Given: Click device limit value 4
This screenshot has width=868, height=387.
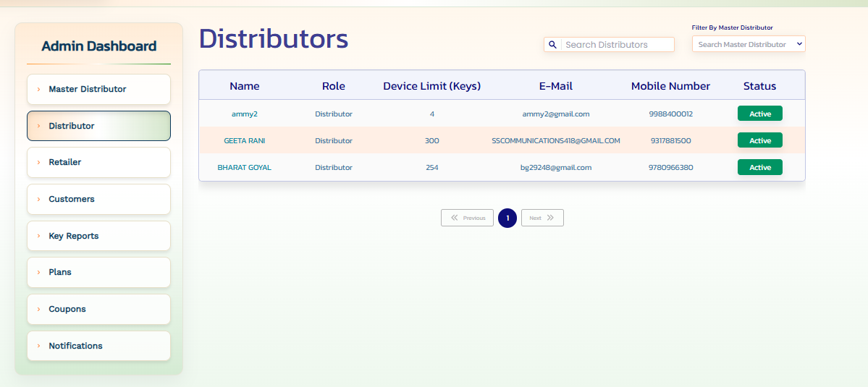Looking at the screenshot, I should pyautogui.click(x=431, y=114).
